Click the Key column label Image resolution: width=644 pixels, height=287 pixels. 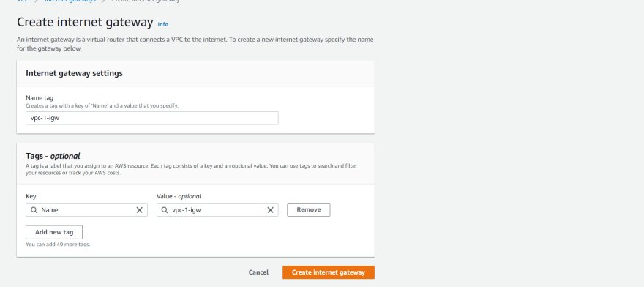(31, 196)
